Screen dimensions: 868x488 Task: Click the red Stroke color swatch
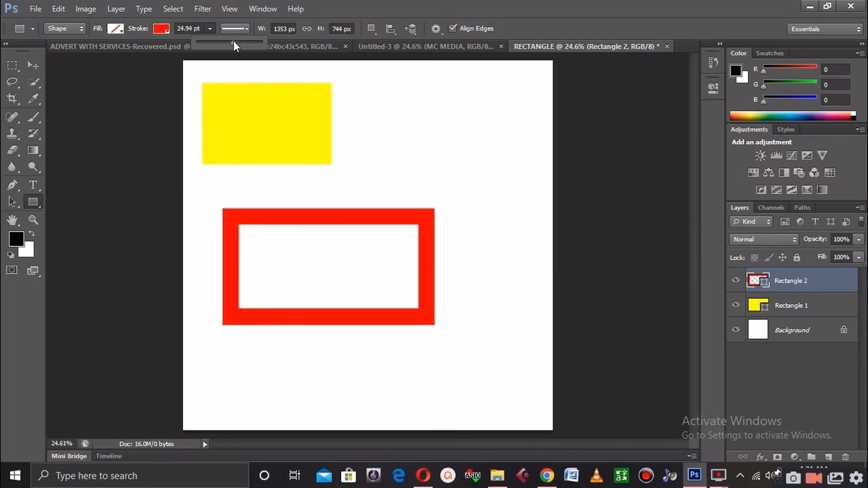coord(161,28)
